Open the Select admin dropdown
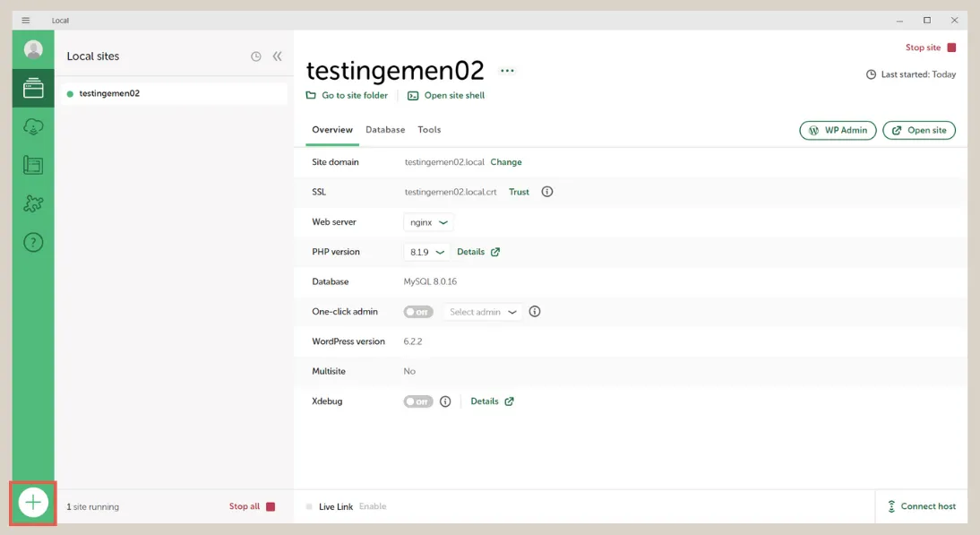Image resolution: width=980 pixels, height=535 pixels. [483, 312]
